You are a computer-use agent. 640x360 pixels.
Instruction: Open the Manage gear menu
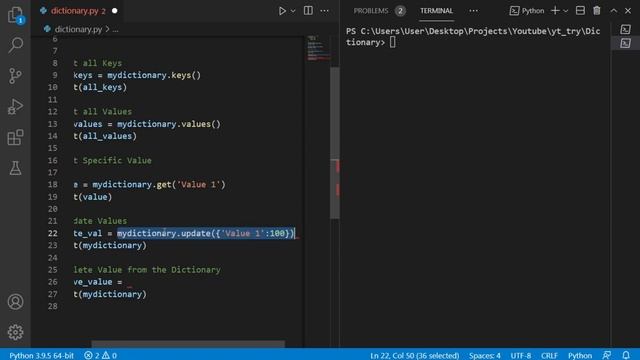[16, 332]
